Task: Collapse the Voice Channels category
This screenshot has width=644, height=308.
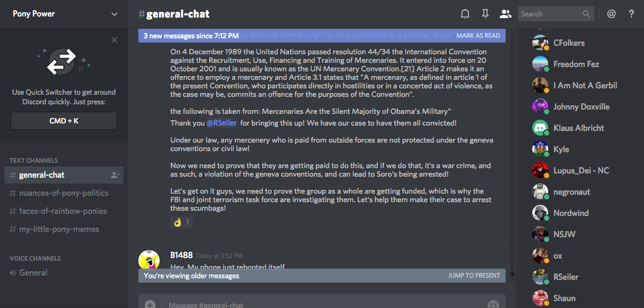Action: point(35,258)
